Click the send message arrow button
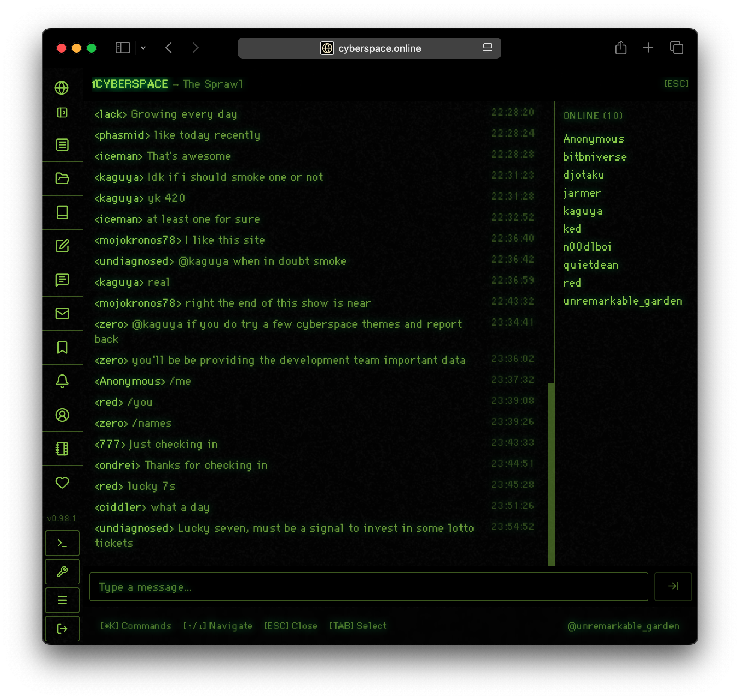Screen dimensions: 740x700 tap(673, 586)
